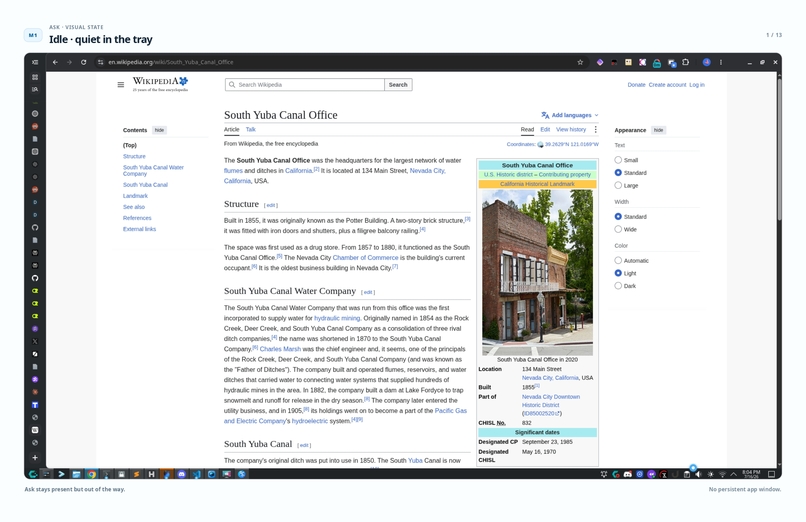Open the browser extensions puzzle icon

tap(685, 62)
